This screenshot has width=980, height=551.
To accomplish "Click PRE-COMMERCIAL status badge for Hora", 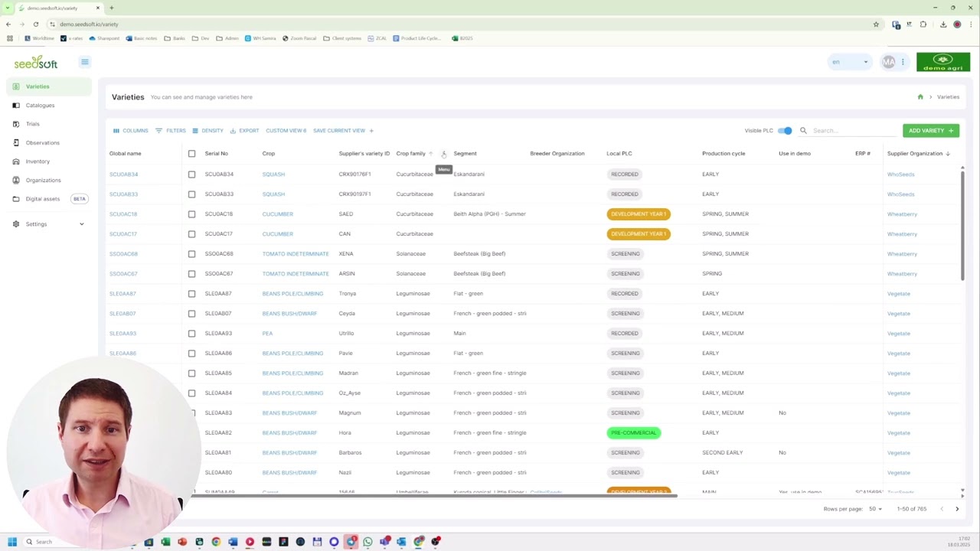I will pos(633,433).
